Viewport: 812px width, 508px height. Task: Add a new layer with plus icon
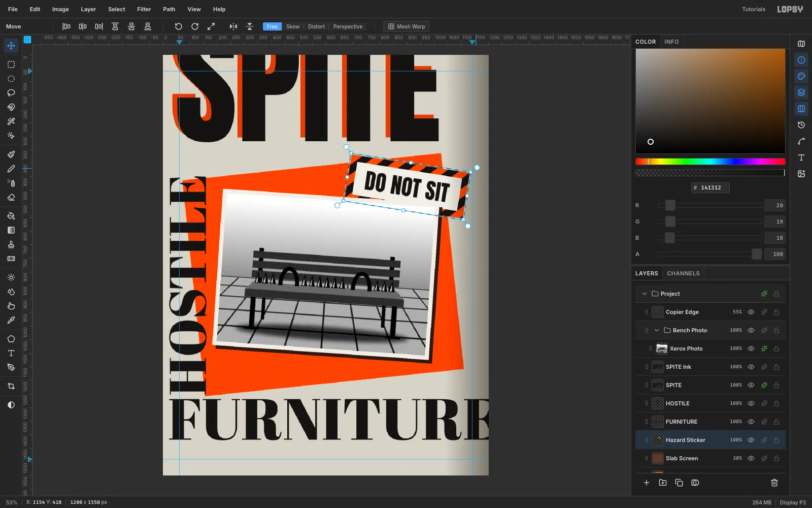pyautogui.click(x=647, y=483)
